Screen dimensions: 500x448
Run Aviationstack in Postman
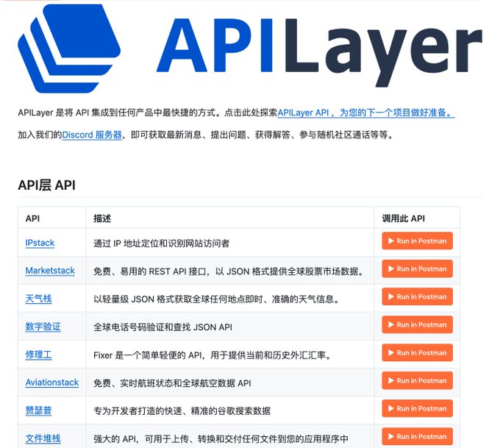pyautogui.click(x=417, y=380)
